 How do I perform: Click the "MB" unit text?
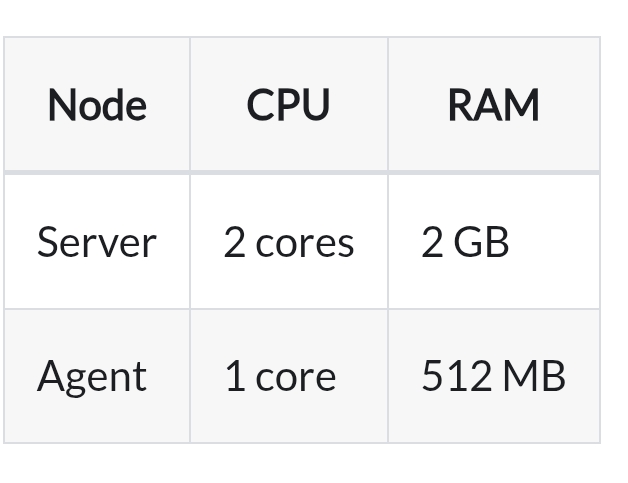(534, 376)
